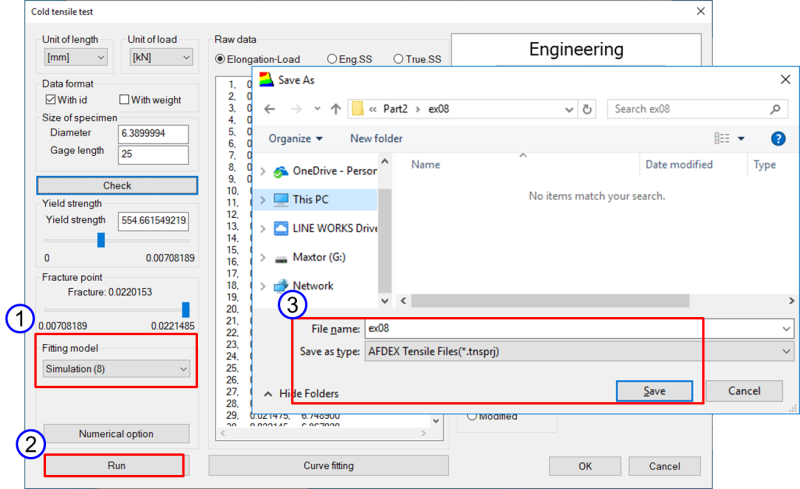This screenshot has width=800, height=489.
Task: Open the Help question mark icon
Action: click(x=778, y=138)
